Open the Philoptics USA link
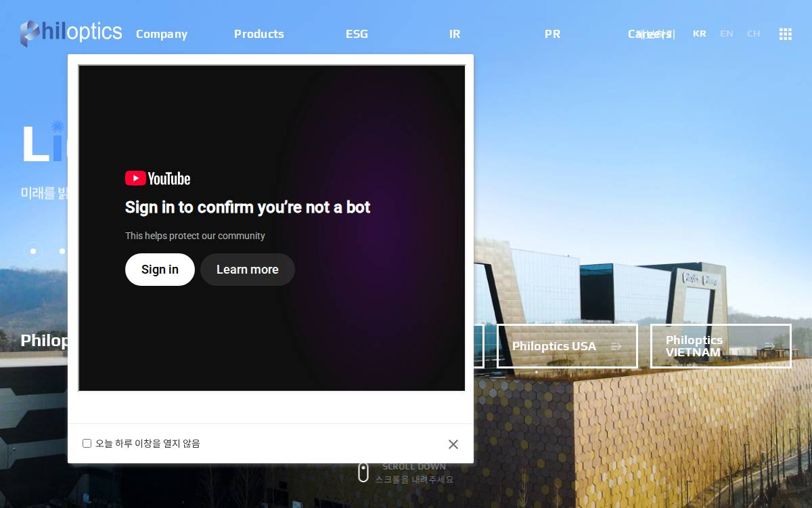The width and height of the screenshot is (812, 508). (x=567, y=346)
